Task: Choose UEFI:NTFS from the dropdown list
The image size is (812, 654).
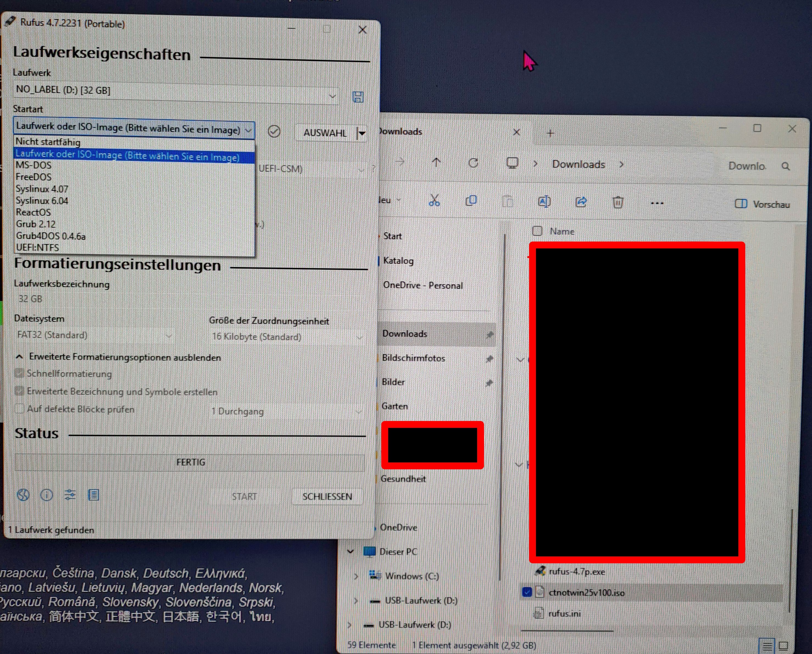Action: [37, 248]
